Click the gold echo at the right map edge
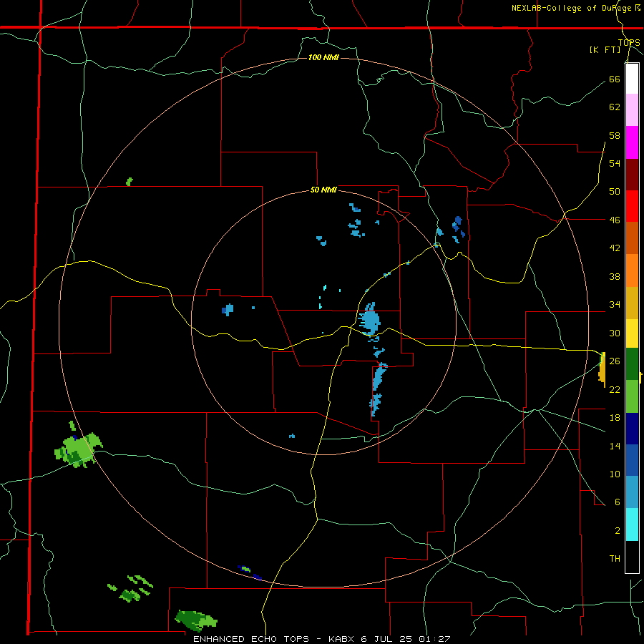 (602, 370)
